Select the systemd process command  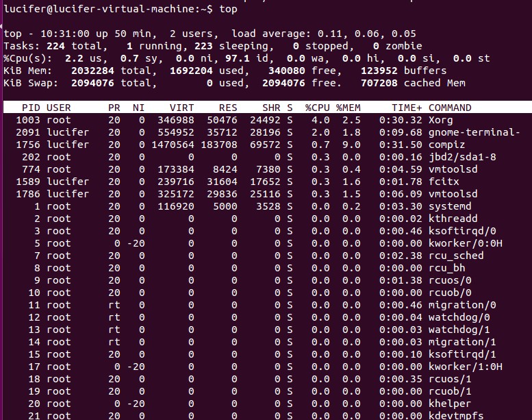click(x=450, y=206)
